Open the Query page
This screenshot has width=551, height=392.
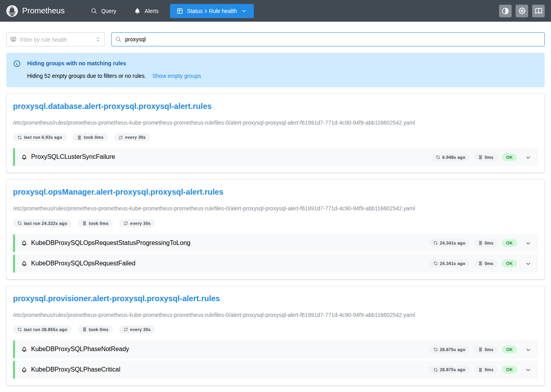point(104,11)
